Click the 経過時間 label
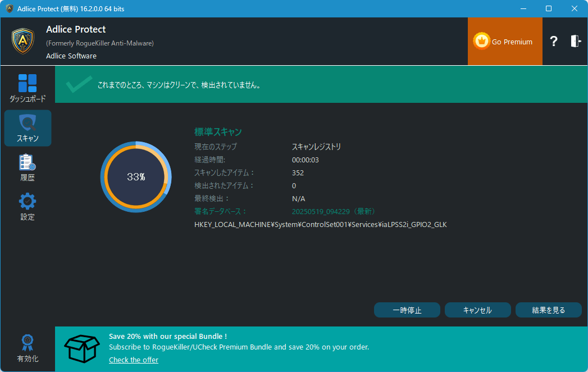Viewport: 588px width, 372px height. tap(209, 160)
